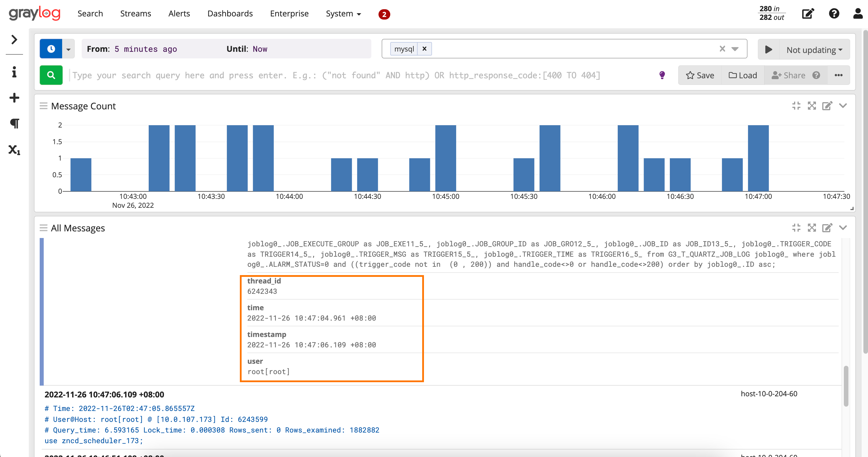Remove the mysql stream filter
Viewport: 868px width, 457px height.
[425, 49]
